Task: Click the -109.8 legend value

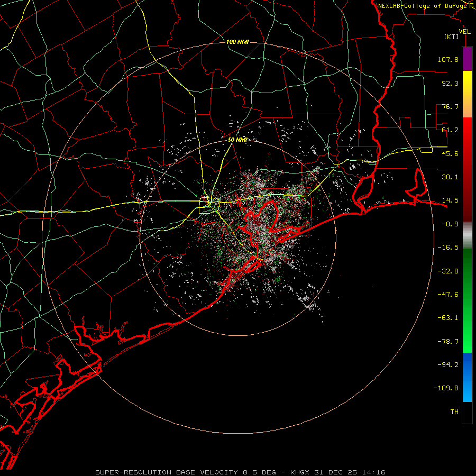Action: [446, 388]
